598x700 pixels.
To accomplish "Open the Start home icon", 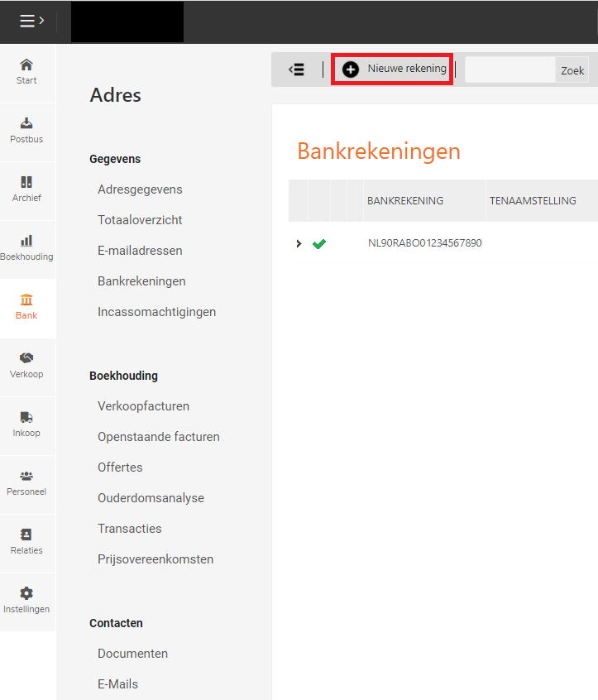I will tap(26, 65).
